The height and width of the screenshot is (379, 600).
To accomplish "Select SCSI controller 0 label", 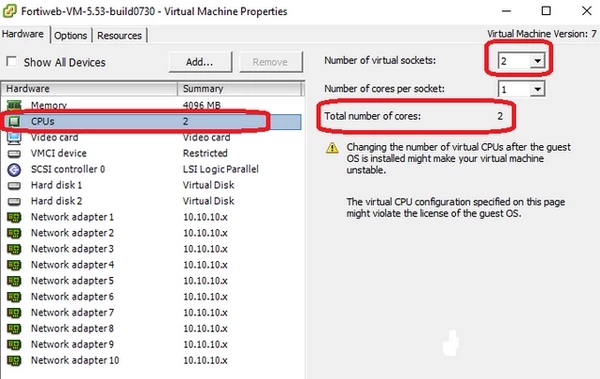I will (x=68, y=169).
